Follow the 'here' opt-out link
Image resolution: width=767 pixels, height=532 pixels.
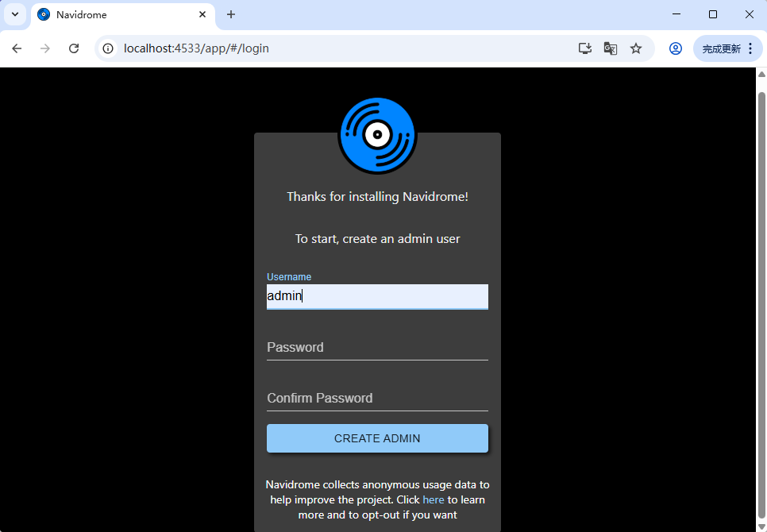pos(434,499)
